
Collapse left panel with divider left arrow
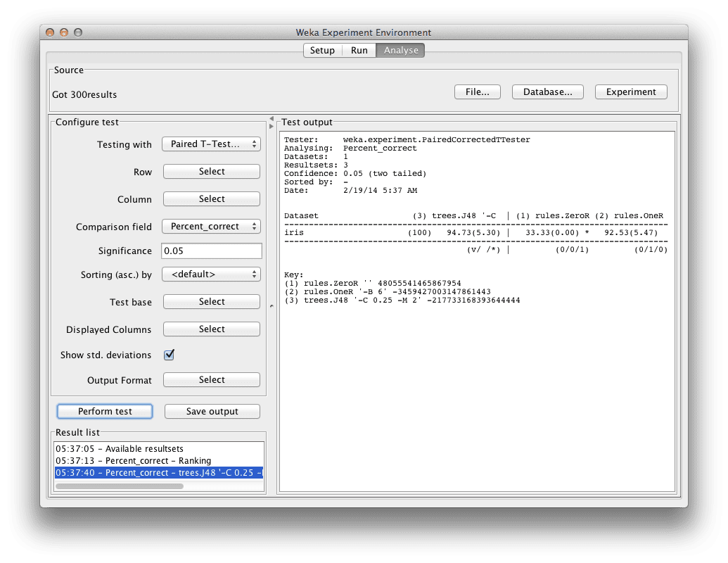(272, 119)
